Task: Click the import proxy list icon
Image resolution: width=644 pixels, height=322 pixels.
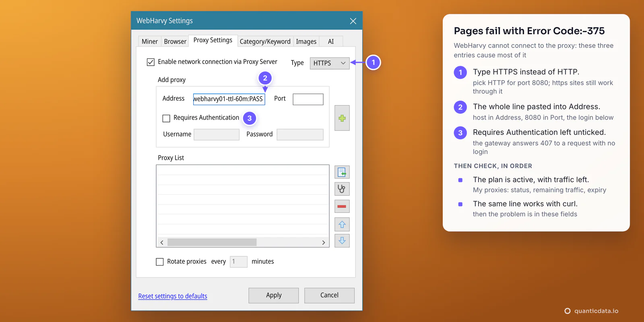Action: 342,172
